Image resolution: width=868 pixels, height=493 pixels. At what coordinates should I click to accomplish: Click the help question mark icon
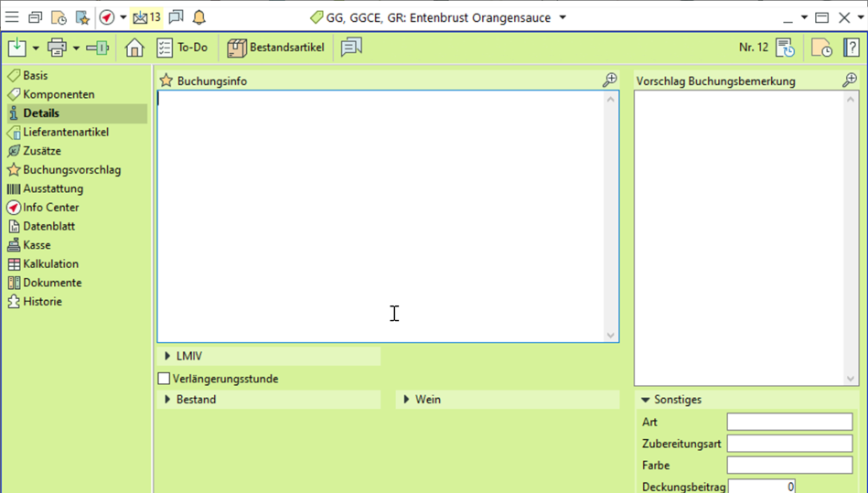coord(851,48)
